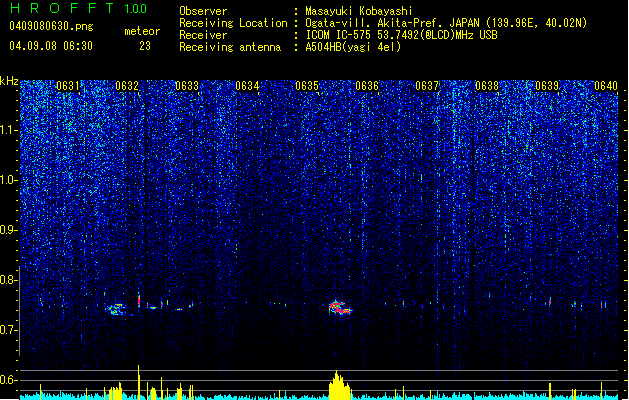Click the tall yellow power spike at 0632
This screenshot has height=400, width=629.
(x=138, y=382)
